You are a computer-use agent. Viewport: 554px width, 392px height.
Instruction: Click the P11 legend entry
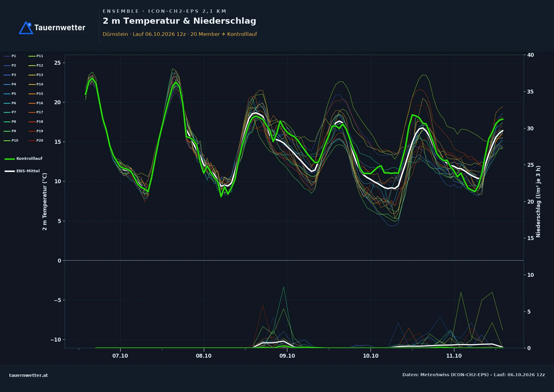[x=36, y=56]
